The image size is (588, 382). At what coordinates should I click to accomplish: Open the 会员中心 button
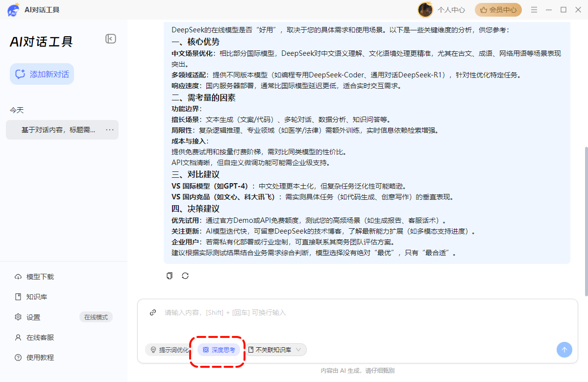pyautogui.click(x=498, y=10)
